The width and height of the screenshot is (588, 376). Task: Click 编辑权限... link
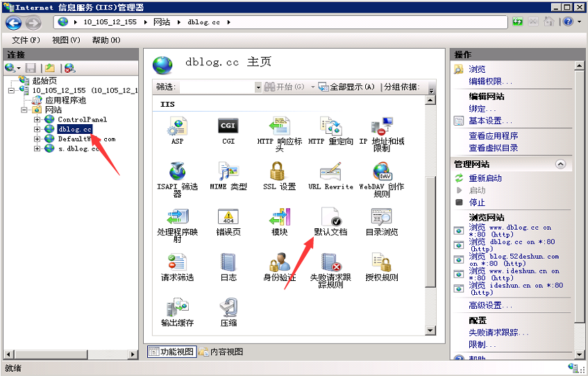[490, 81]
